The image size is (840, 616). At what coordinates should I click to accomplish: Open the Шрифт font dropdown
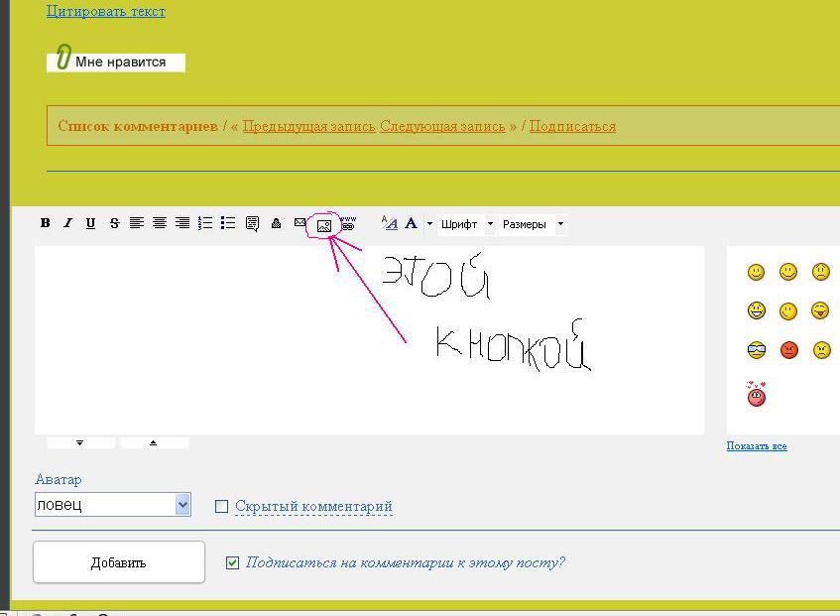(466, 224)
